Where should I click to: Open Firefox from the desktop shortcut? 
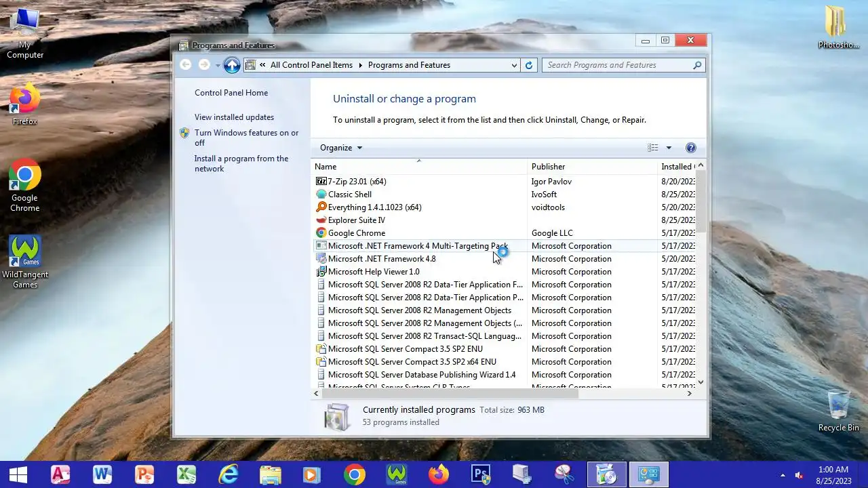click(25, 105)
